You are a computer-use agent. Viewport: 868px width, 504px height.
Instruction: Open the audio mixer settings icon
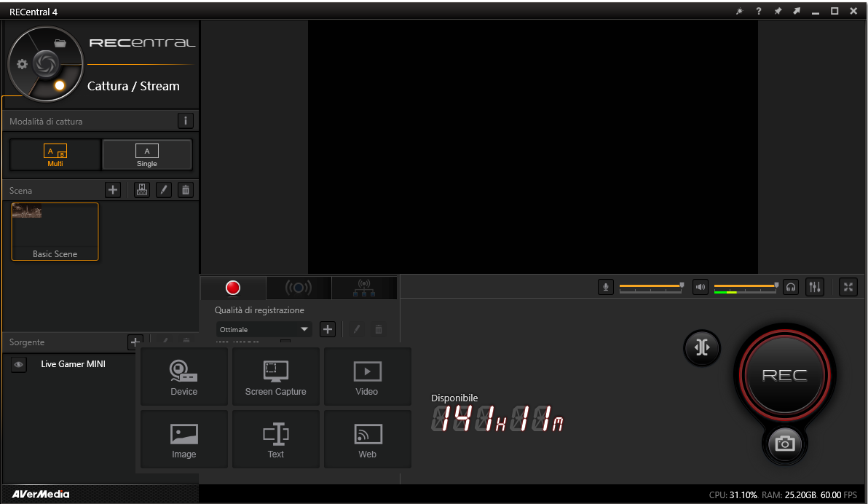(x=815, y=287)
